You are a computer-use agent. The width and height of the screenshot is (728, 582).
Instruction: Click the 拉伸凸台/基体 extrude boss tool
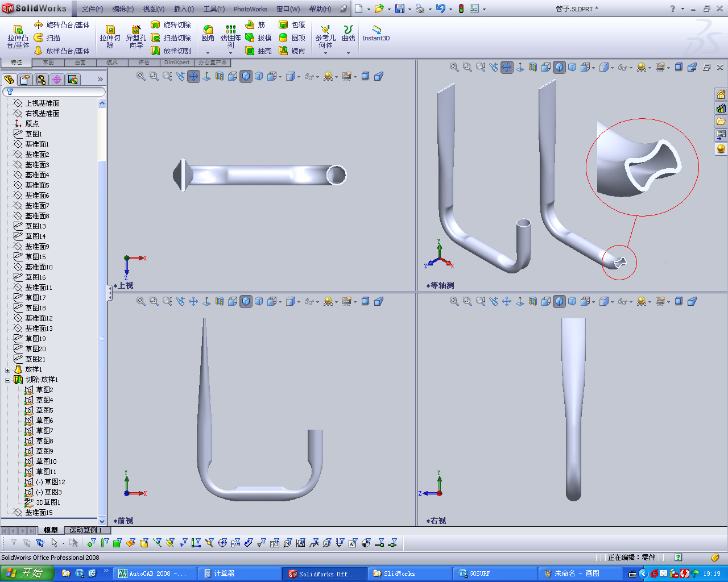coord(18,37)
